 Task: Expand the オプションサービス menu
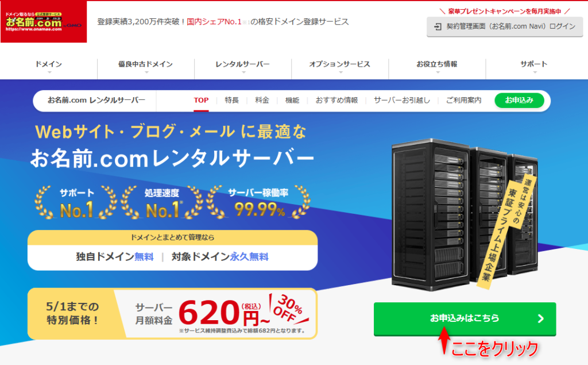340,64
